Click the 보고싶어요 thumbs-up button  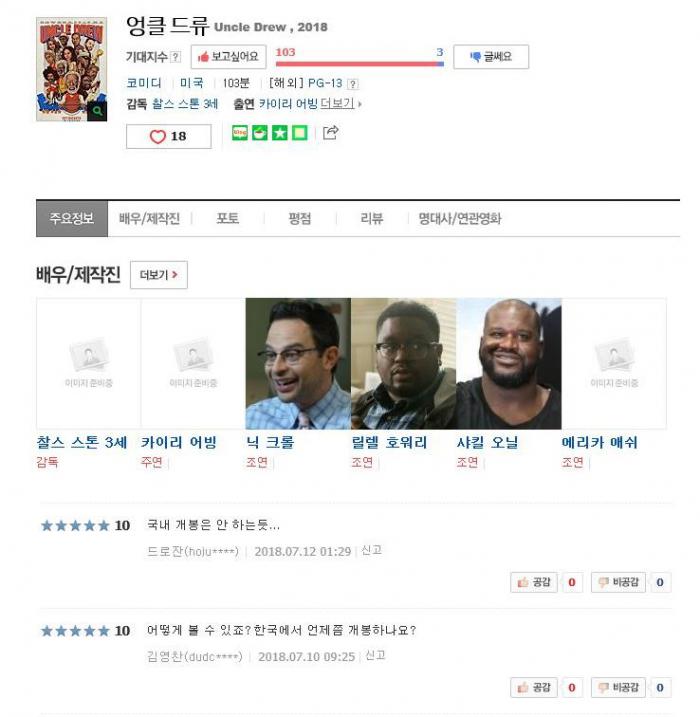[228, 57]
